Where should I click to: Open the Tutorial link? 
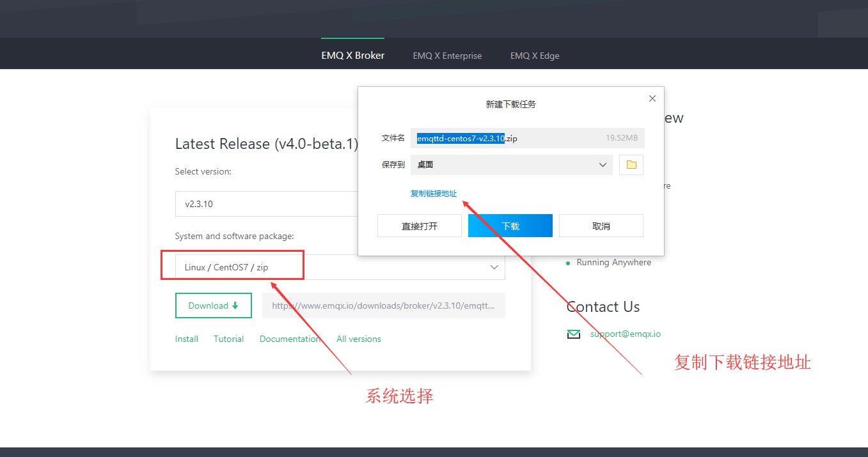229,339
